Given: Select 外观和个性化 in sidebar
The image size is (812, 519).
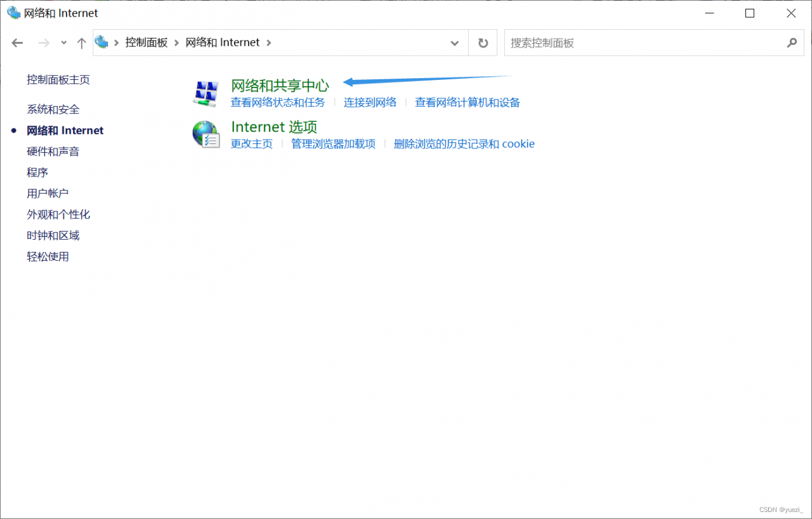Looking at the screenshot, I should (x=58, y=214).
